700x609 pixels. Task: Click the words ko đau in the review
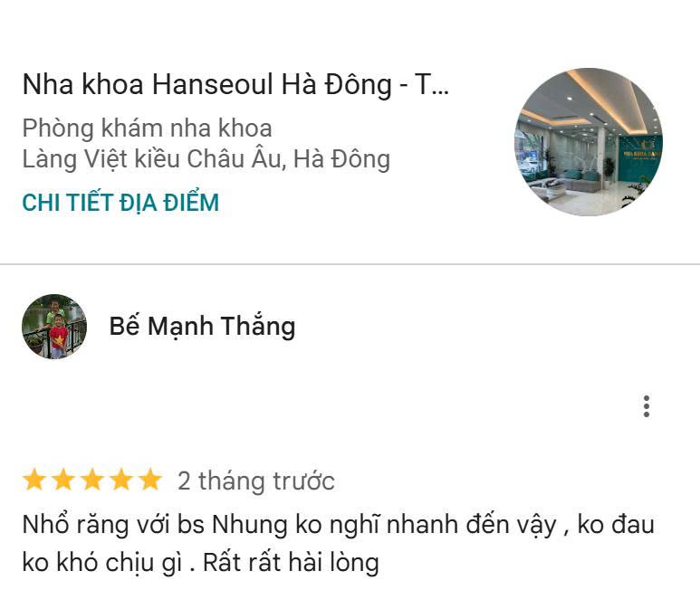tap(616, 525)
